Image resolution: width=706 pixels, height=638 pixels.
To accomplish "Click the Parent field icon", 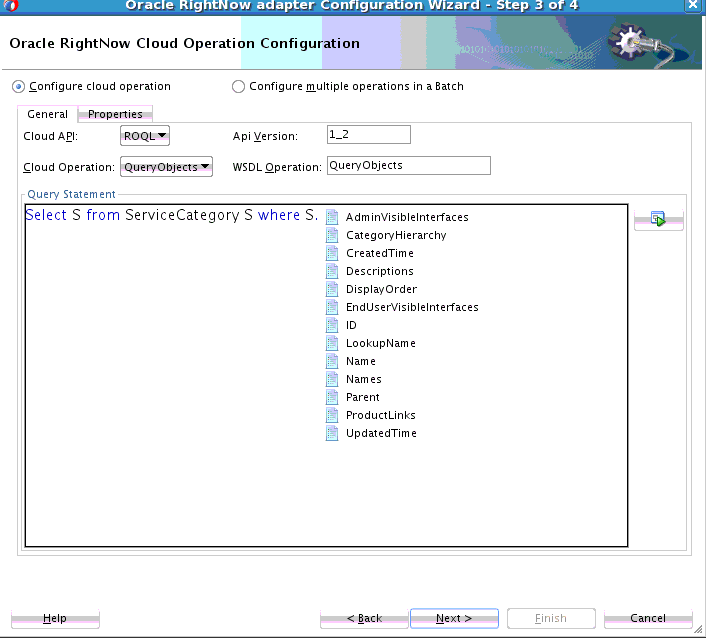I will coord(332,397).
